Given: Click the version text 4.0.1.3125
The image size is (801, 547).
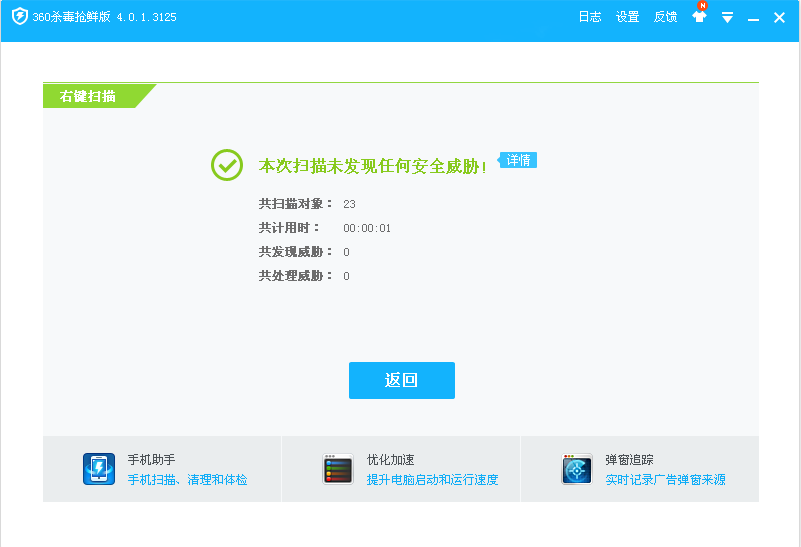Looking at the screenshot, I should coord(146,17).
